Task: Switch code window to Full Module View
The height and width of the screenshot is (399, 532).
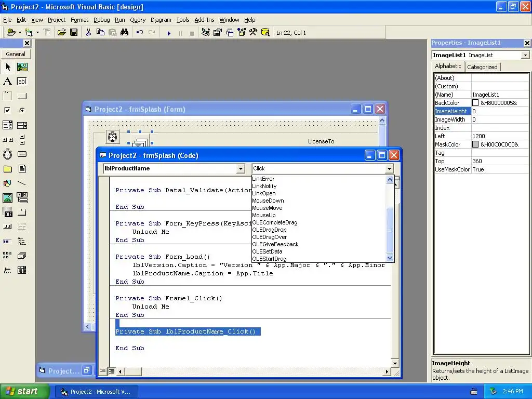Action: coord(112,371)
